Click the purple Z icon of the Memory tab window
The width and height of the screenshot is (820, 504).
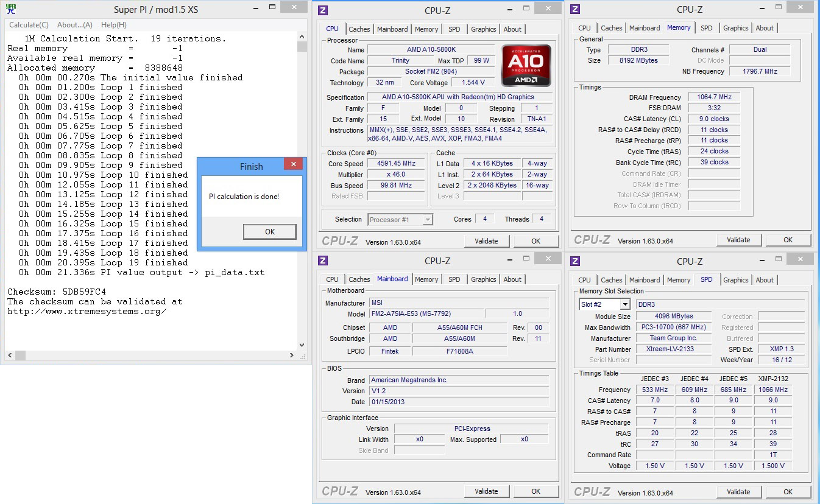tap(575, 9)
